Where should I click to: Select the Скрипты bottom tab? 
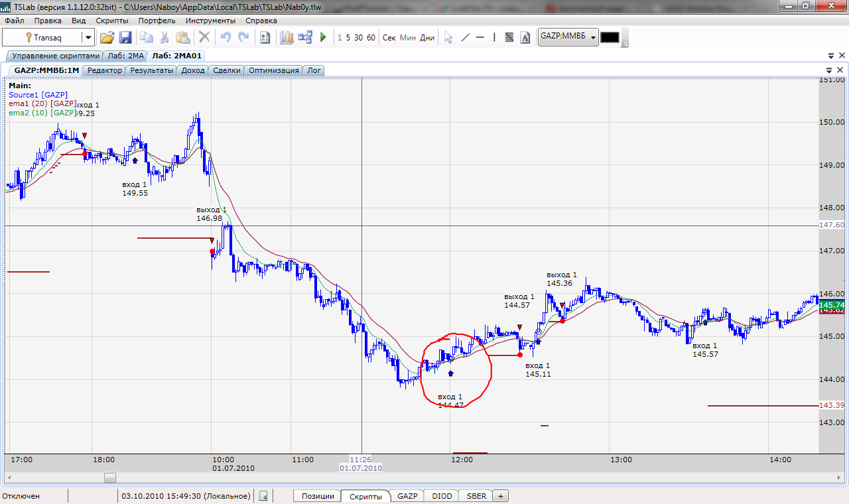365,496
